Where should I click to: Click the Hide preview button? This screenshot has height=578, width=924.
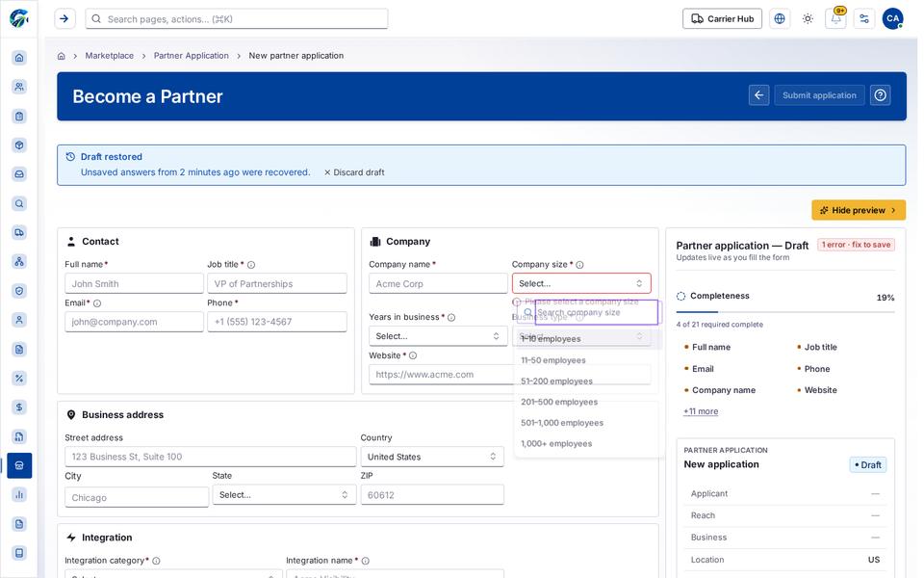(x=858, y=210)
